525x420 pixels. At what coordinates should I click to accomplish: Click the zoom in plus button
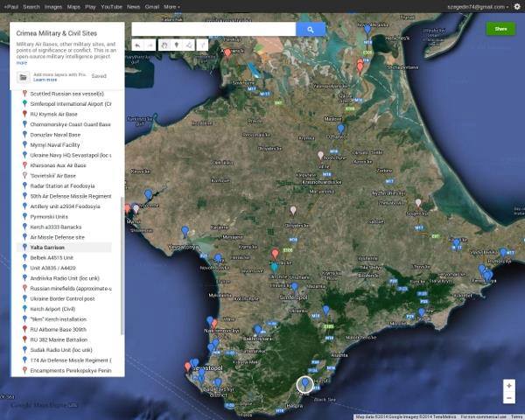point(508,385)
